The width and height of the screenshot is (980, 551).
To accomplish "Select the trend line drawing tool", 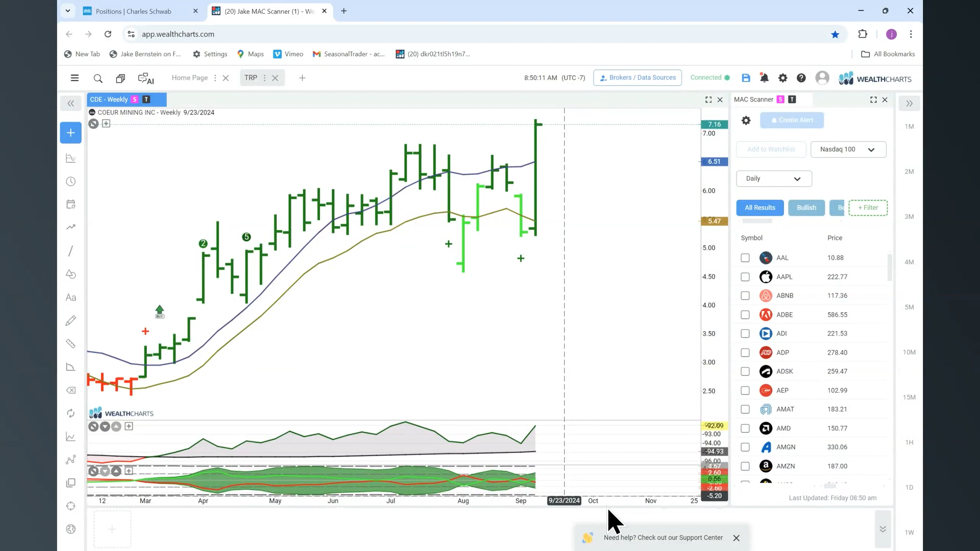I will [x=70, y=251].
